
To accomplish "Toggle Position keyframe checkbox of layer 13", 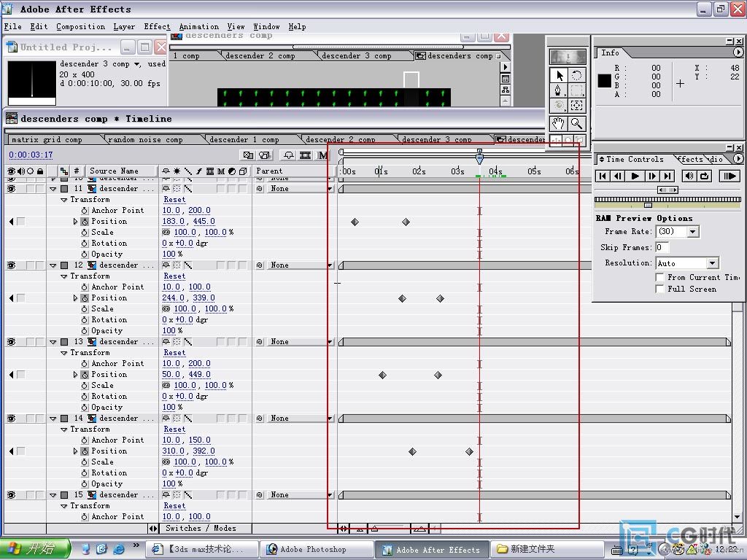I will click(x=21, y=375).
